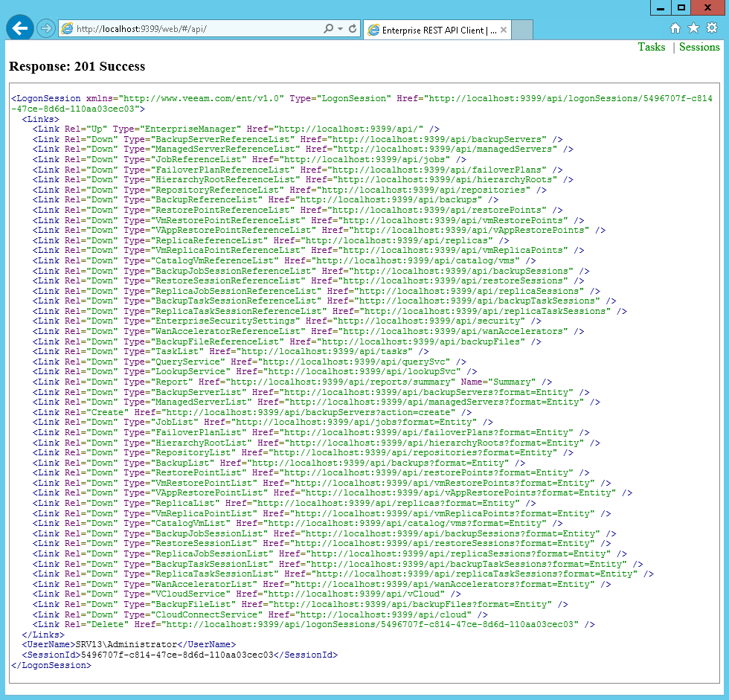
Task: Open the Sessions link
Action: coord(699,47)
